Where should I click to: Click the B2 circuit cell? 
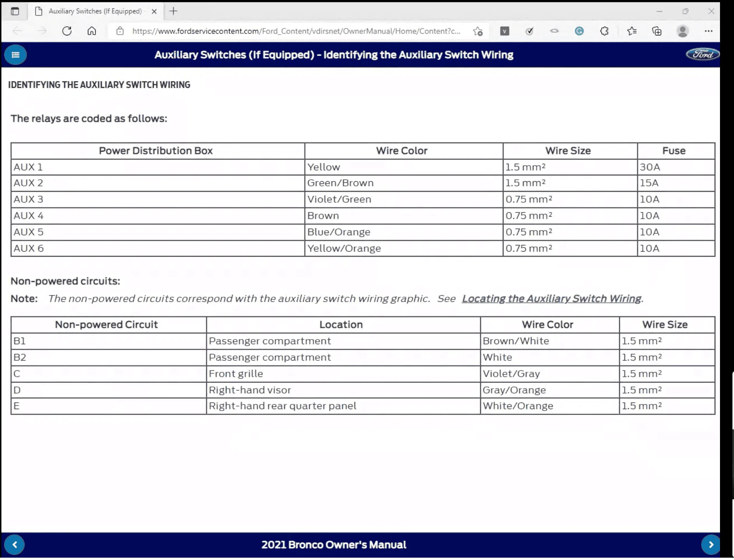pyautogui.click(x=109, y=357)
